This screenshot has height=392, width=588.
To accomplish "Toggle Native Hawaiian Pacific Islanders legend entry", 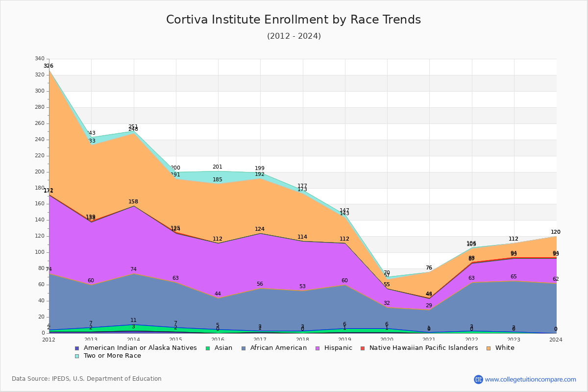I will [419, 348].
